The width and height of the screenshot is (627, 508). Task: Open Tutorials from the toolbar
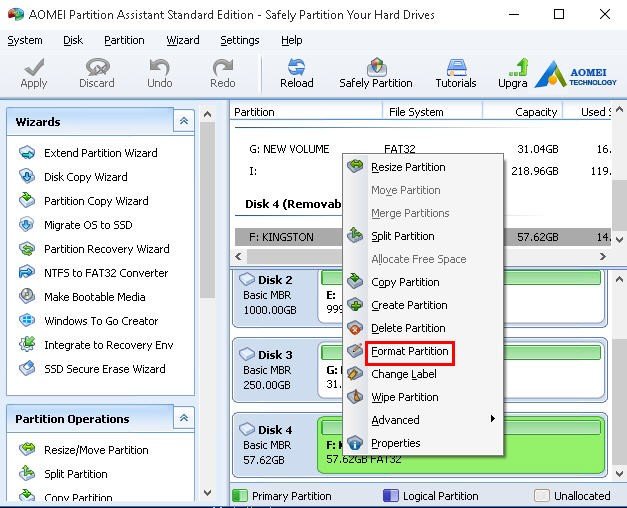456,73
